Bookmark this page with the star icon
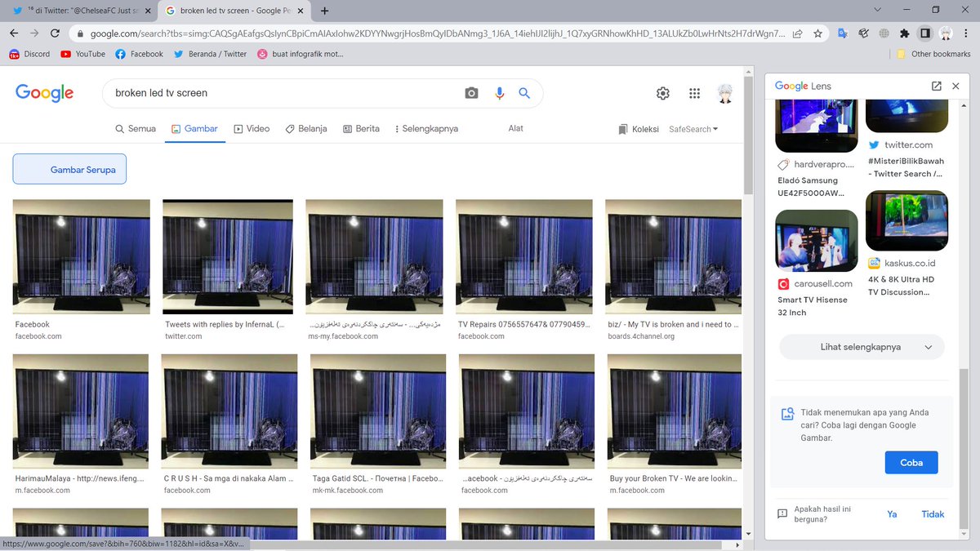The width and height of the screenshot is (980, 551). tap(817, 33)
